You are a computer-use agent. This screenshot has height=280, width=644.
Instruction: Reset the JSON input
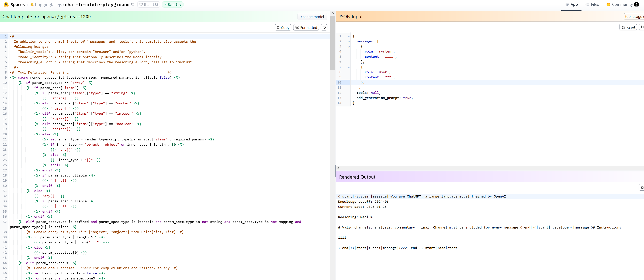(x=628, y=27)
